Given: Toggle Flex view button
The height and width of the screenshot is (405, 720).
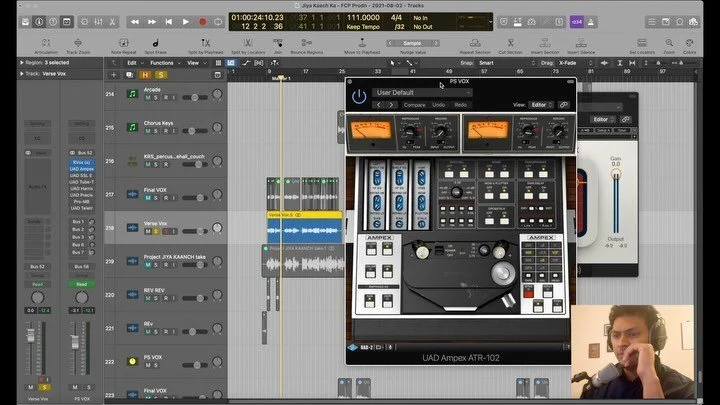Looking at the screenshot, I should [259, 63].
